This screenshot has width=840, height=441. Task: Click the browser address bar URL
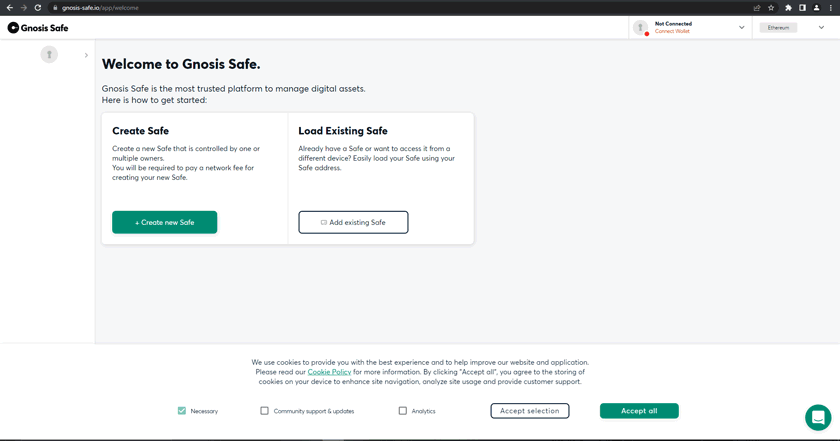pyautogui.click(x=100, y=8)
